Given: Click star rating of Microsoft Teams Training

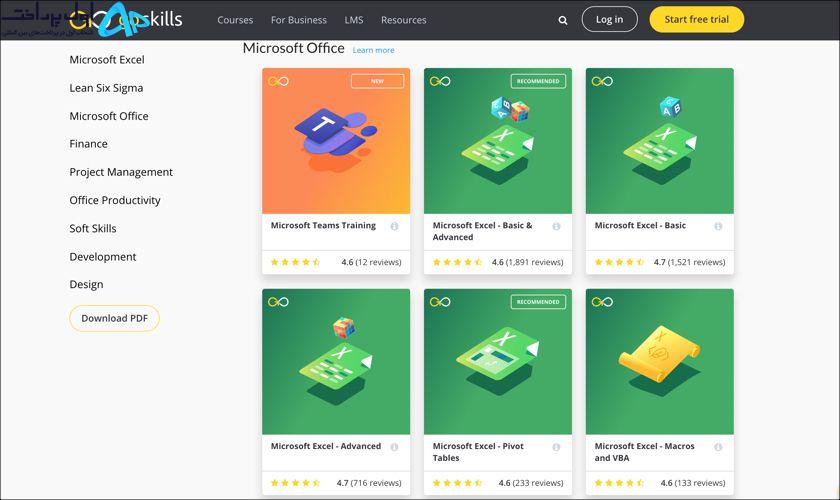Looking at the screenshot, I should (x=296, y=262).
